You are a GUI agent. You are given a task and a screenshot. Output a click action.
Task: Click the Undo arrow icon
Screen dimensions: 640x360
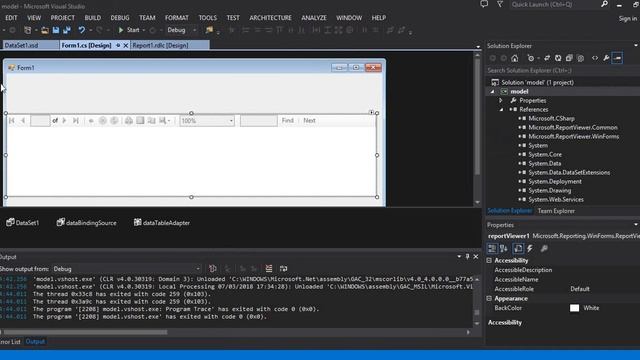point(82,30)
